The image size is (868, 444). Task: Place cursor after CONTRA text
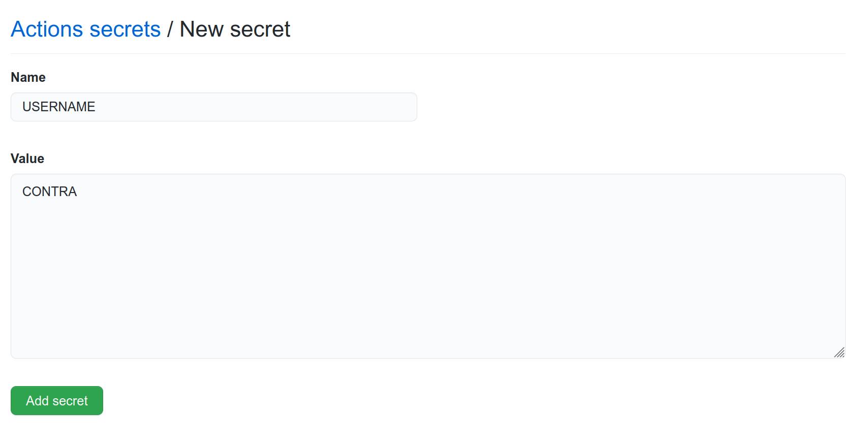pos(78,192)
